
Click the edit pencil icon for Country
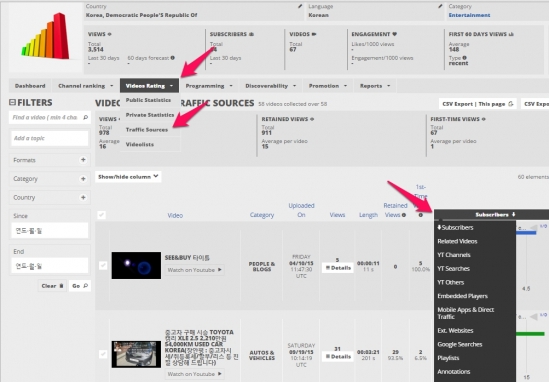(300, 6)
